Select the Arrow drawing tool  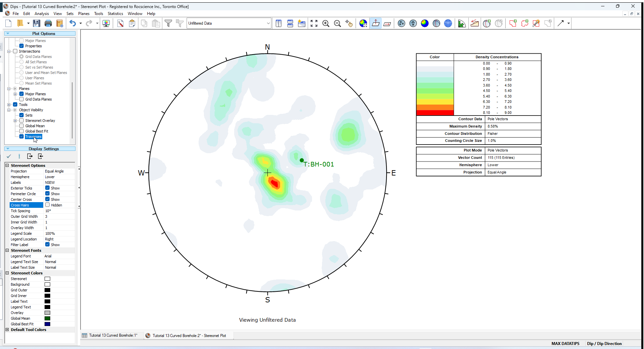(561, 23)
